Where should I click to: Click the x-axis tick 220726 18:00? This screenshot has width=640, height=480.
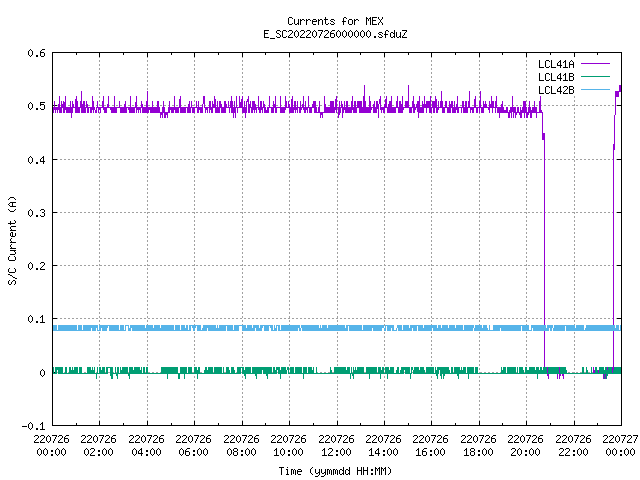click(478, 445)
